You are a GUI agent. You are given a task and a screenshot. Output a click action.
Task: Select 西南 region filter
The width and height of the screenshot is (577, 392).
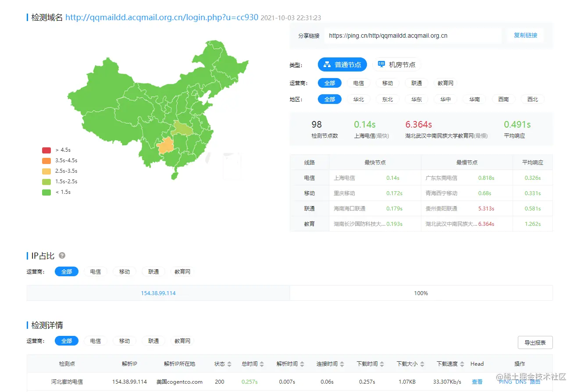point(503,99)
